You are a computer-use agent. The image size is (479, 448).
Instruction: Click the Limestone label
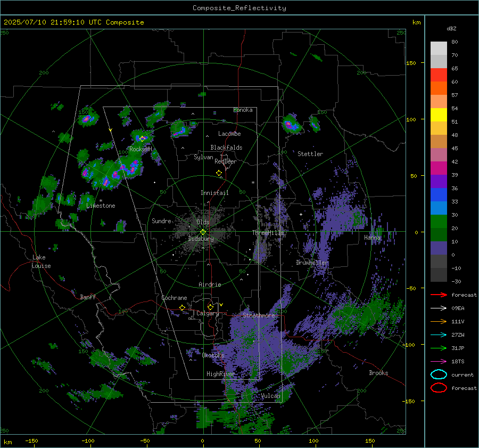(x=101, y=206)
